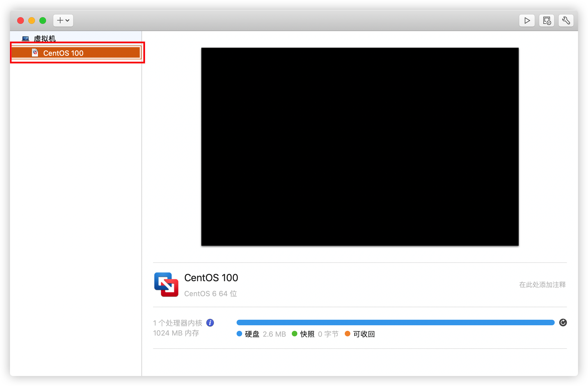Click the 虚拟机 sidebar header

(45, 39)
